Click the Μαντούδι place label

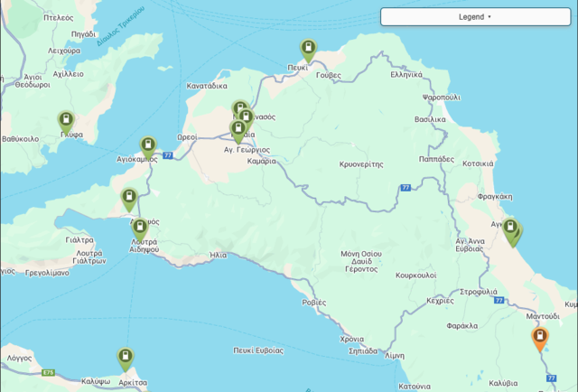tap(543, 316)
